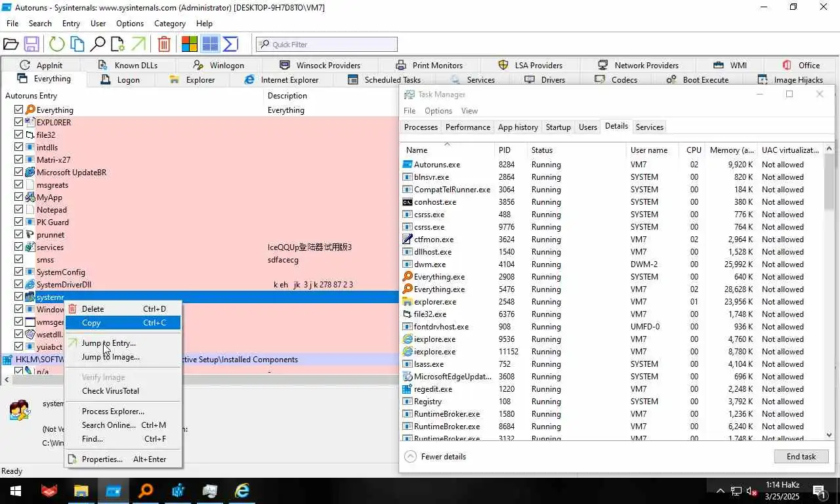
Task: Uncheck the file32 entry checkbox
Action: [19, 135]
